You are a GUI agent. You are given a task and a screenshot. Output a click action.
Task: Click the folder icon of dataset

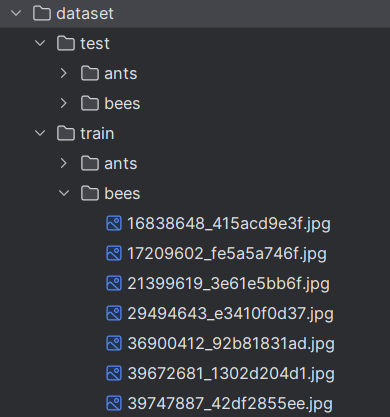click(42, 14)
